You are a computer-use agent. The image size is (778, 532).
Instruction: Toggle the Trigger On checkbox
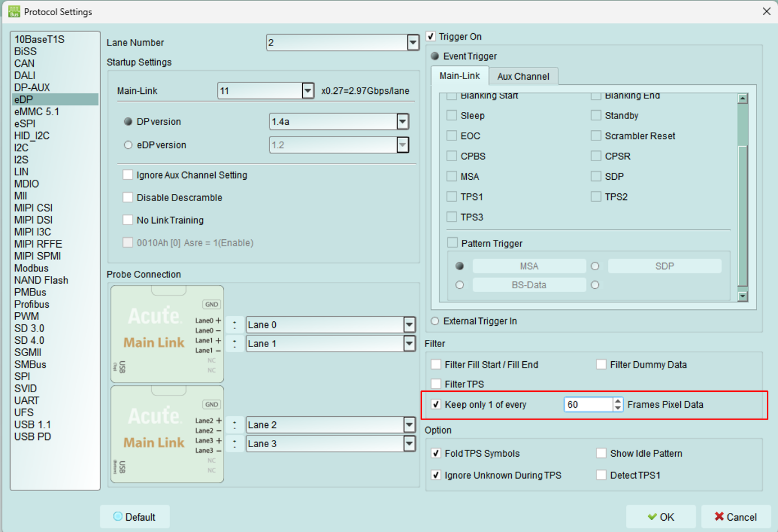coord(431,37)
